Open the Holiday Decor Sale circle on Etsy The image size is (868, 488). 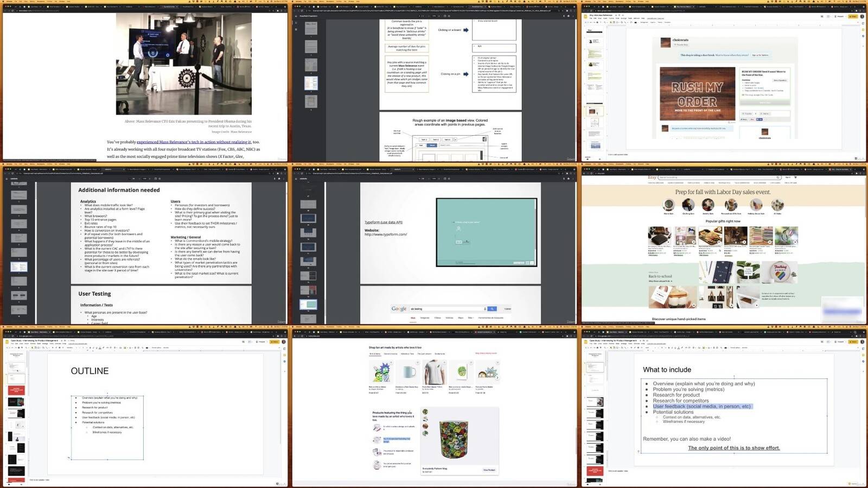(x=756, y=205)
